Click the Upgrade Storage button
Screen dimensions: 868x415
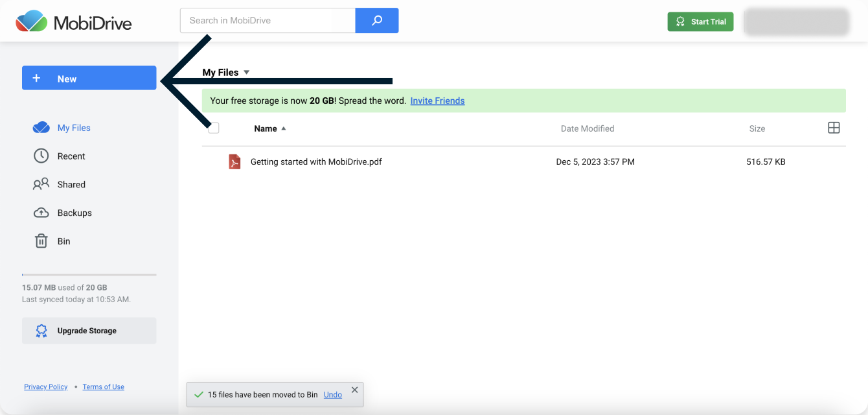(89, 331)
